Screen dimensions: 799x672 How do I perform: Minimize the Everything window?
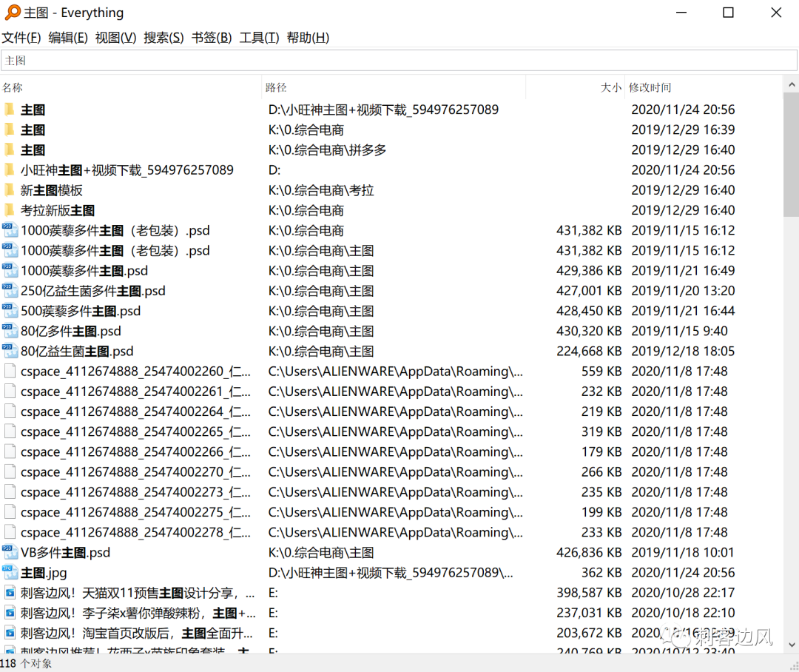click(x=681, y=13)
